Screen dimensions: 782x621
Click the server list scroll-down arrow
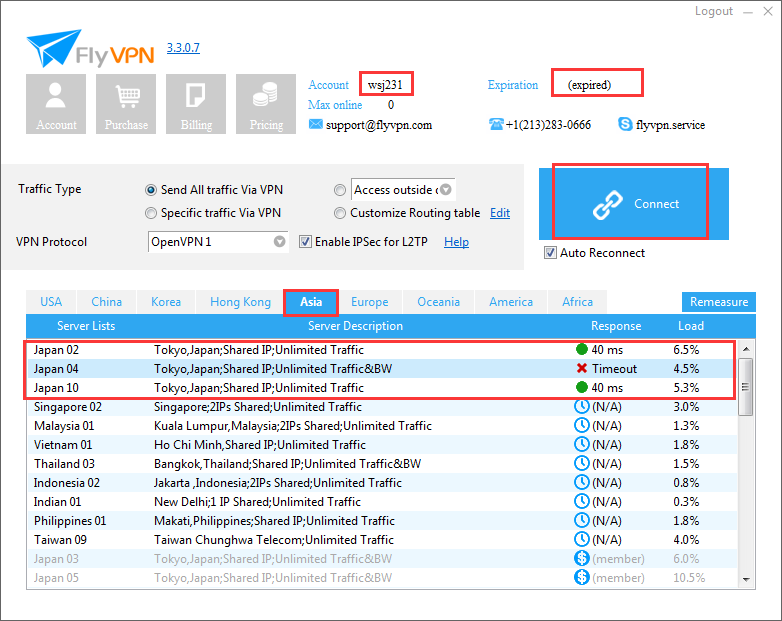(x=746, y=580)
